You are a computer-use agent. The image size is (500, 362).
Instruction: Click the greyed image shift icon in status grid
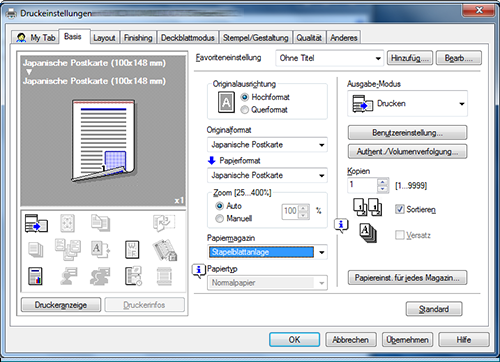pyautogui.click(x=68, y=223)
